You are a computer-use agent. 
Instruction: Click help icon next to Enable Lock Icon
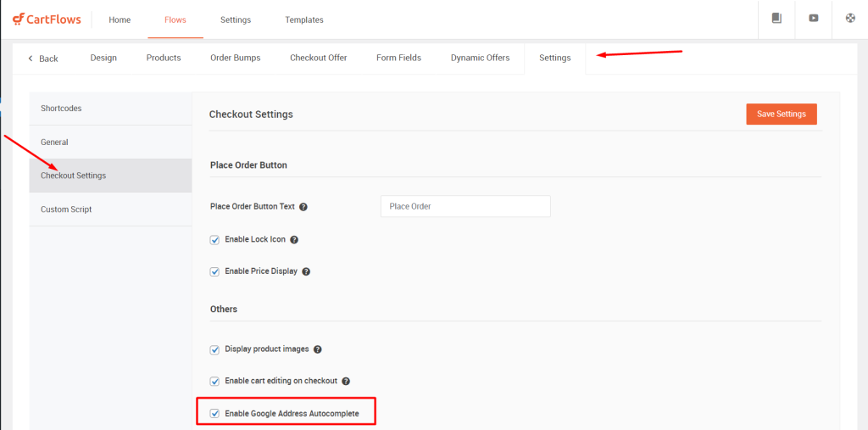(294, 240)
